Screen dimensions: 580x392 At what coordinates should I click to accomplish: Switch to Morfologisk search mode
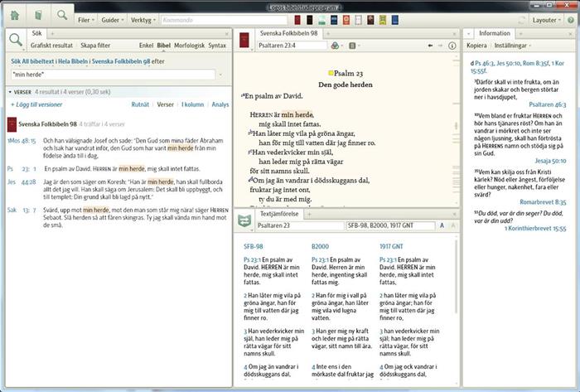189,46
